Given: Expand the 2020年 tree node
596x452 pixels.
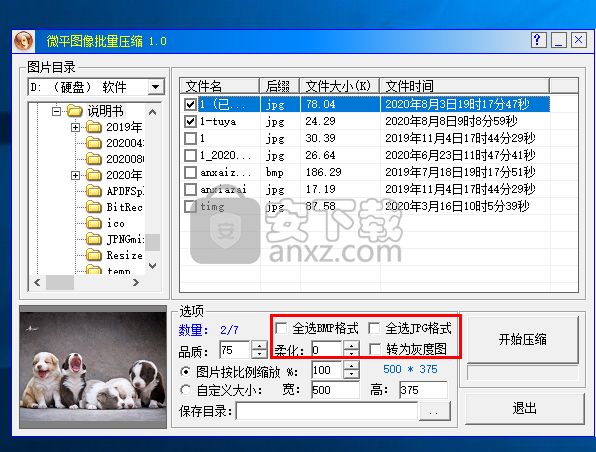Looking at the screenshot, I should pyautogui.click(x=75, y=175).
